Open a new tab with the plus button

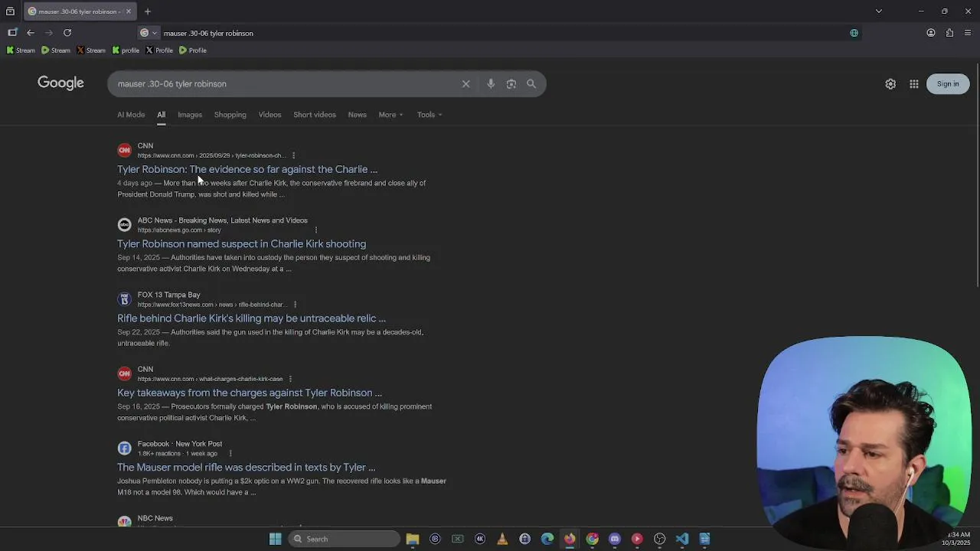(148, 11)
